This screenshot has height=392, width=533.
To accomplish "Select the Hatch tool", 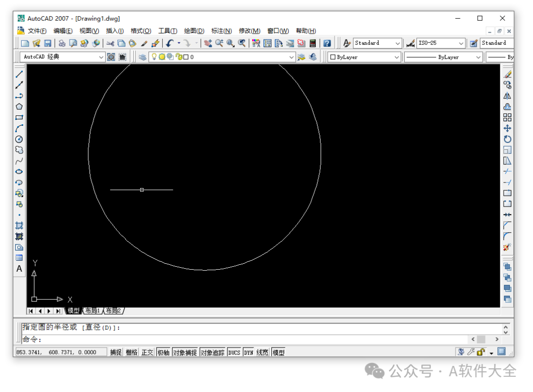I will pyautogui.click(x=19, y=225).
